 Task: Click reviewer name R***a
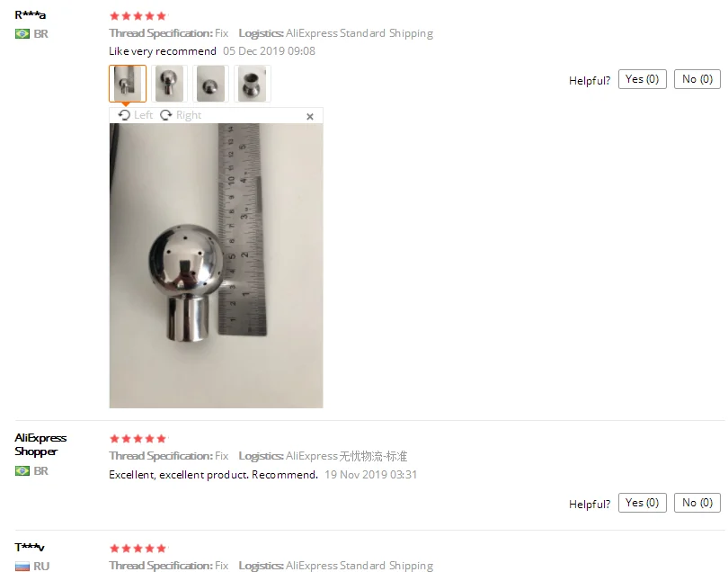pyautogui.click(x=31, y=15)
